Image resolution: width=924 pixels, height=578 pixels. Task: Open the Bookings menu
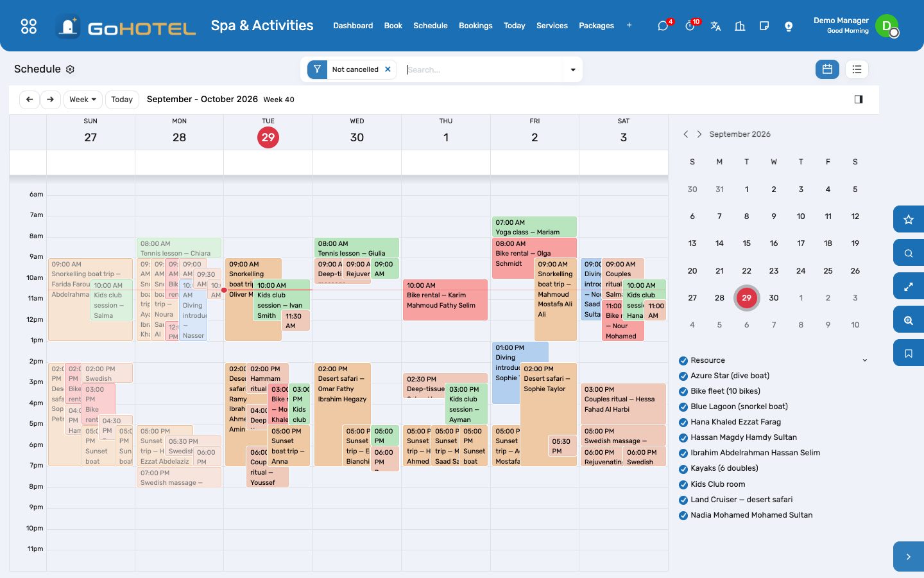pos(475,26)
